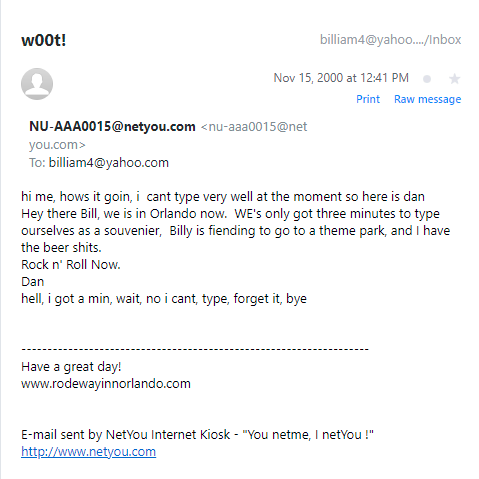The width and height of the screenshot is (479, 479).
Task: Print this email message
Action: click(368, 99)
